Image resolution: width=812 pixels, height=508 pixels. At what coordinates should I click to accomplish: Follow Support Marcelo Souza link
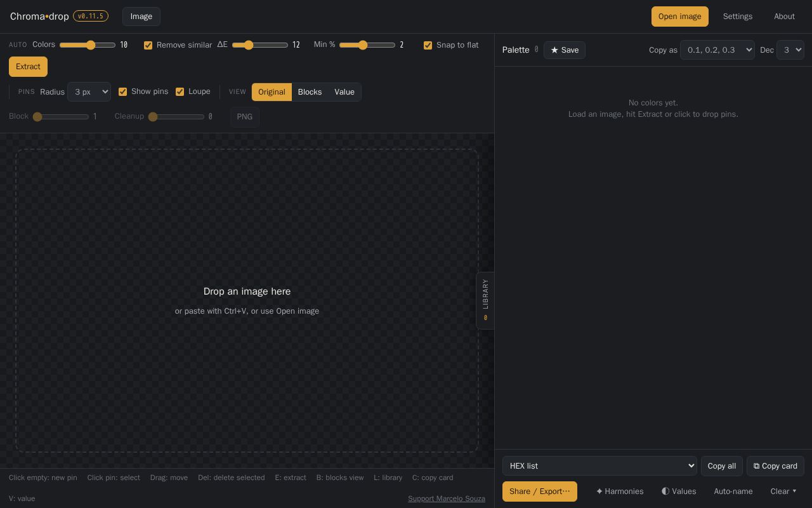(x=447, y=498)
